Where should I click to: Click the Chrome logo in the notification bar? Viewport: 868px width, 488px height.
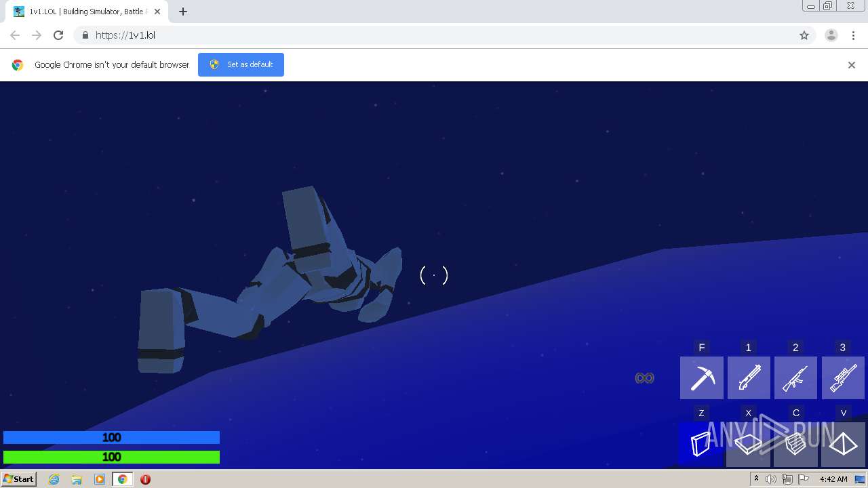click(x=18, y=65)
